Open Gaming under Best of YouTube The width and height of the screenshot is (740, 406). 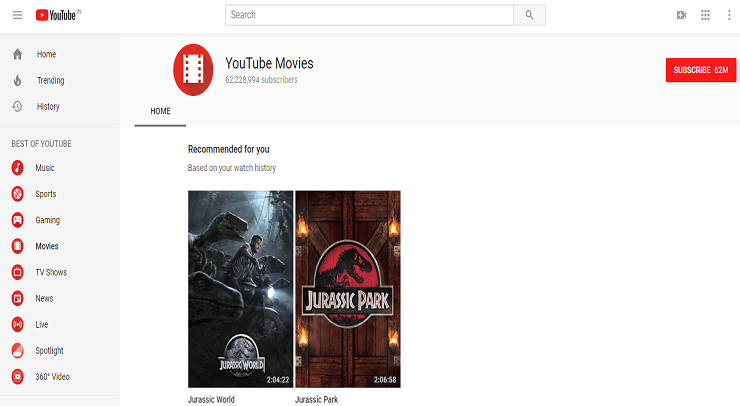tap(48, 220)
